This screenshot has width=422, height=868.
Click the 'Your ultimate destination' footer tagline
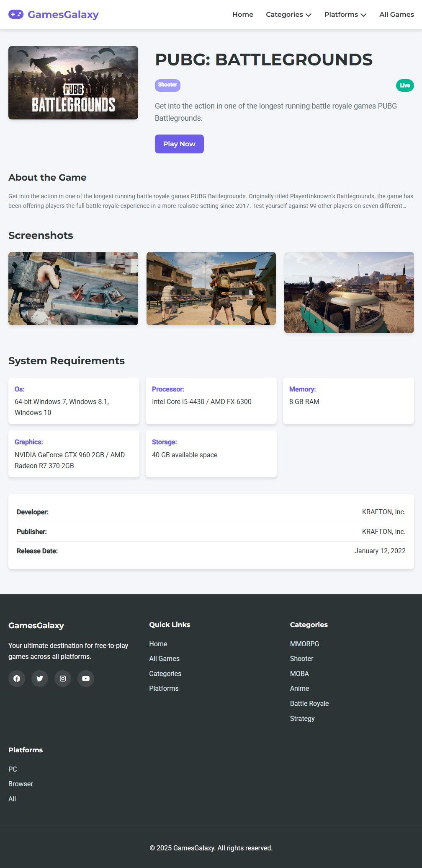pyautogui.click(x=68, y=651)
